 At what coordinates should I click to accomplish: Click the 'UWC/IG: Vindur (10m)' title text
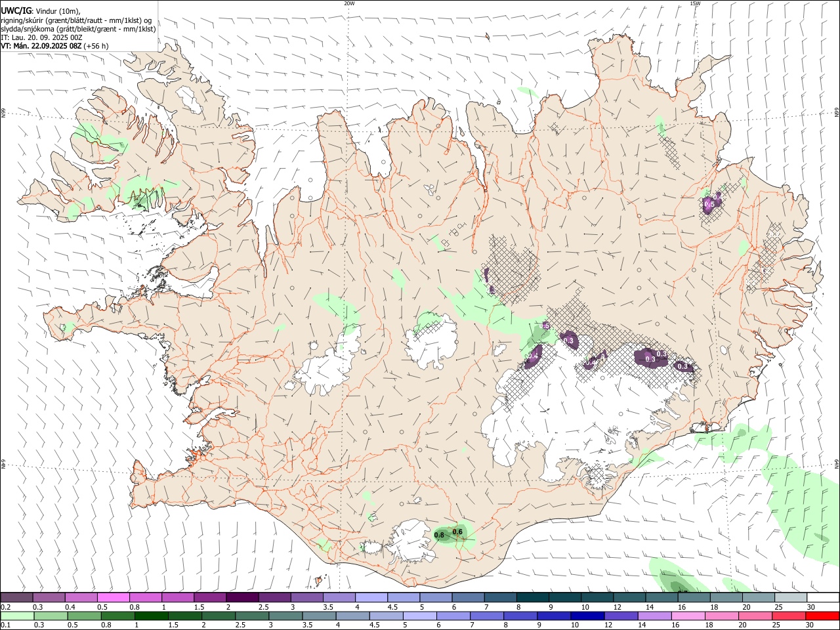[x=41, y=10]
